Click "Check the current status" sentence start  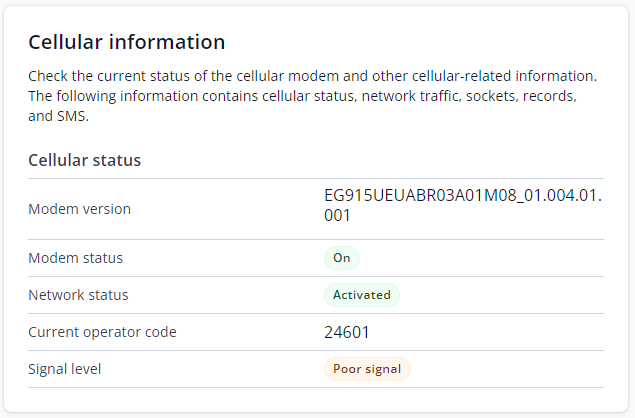105,76
